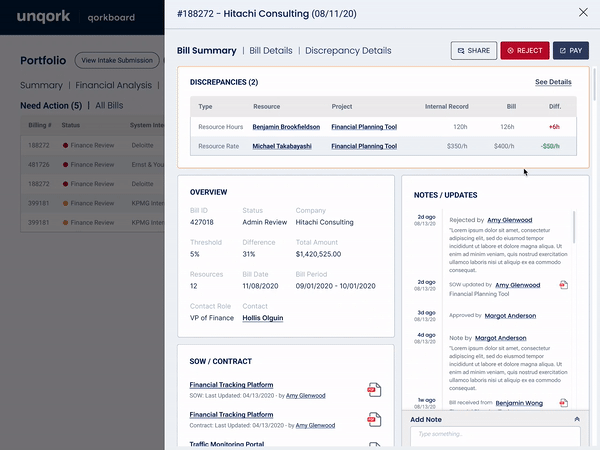Screen dimensions: 600x450
Task: Click the PAY button
Action: click(x=571, y=51)
